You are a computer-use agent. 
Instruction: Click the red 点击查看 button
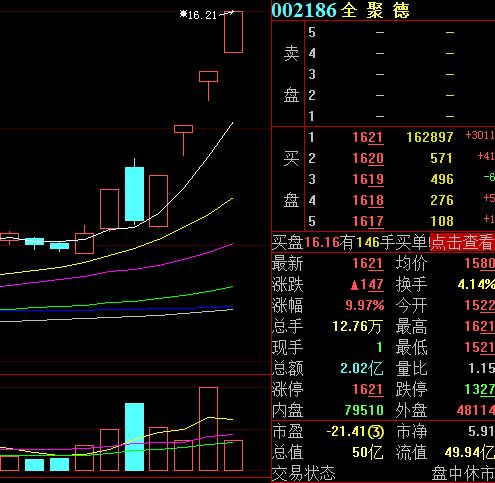[x=462, y=242]
